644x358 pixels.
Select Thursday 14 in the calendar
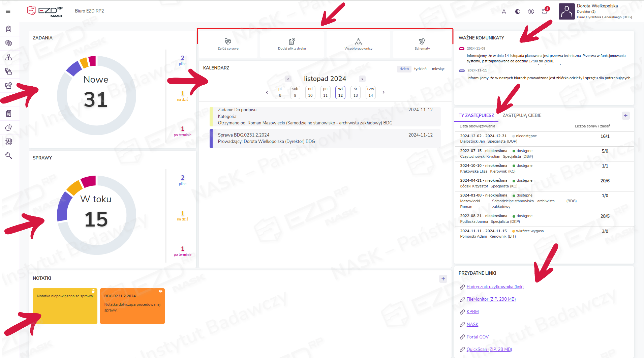[x=371, y=92]
